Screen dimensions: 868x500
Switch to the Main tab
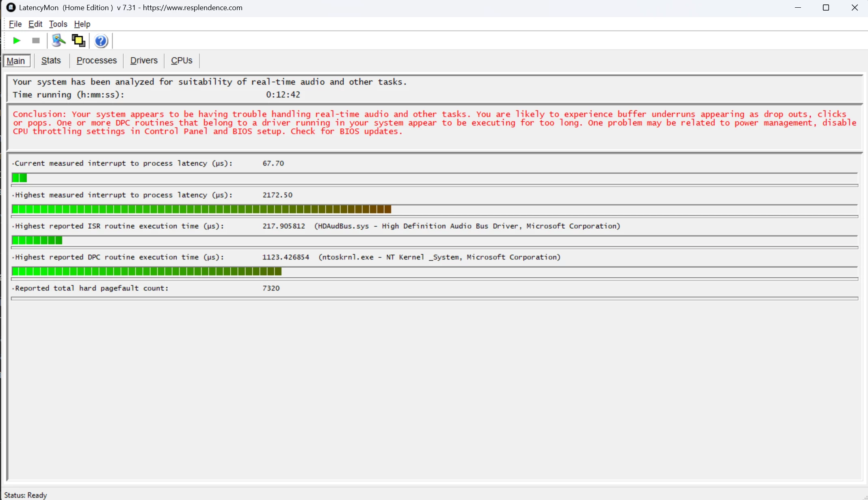(16, 61)
